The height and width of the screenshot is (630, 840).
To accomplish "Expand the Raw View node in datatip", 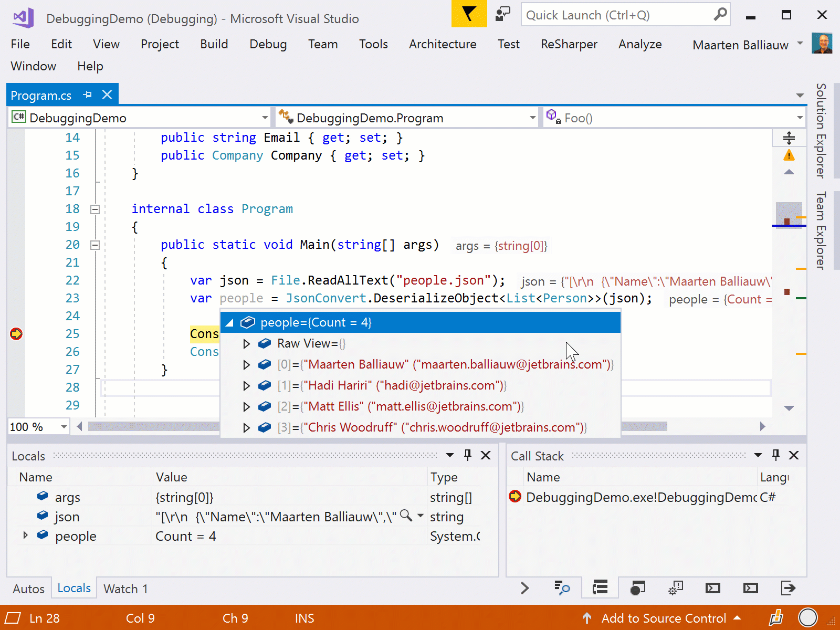I will (x=246, y=344).
